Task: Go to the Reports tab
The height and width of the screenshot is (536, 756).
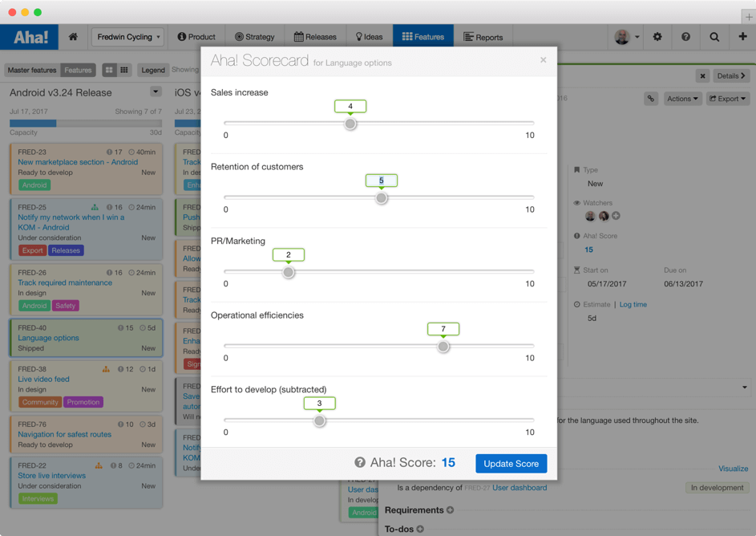Action: 483,37
